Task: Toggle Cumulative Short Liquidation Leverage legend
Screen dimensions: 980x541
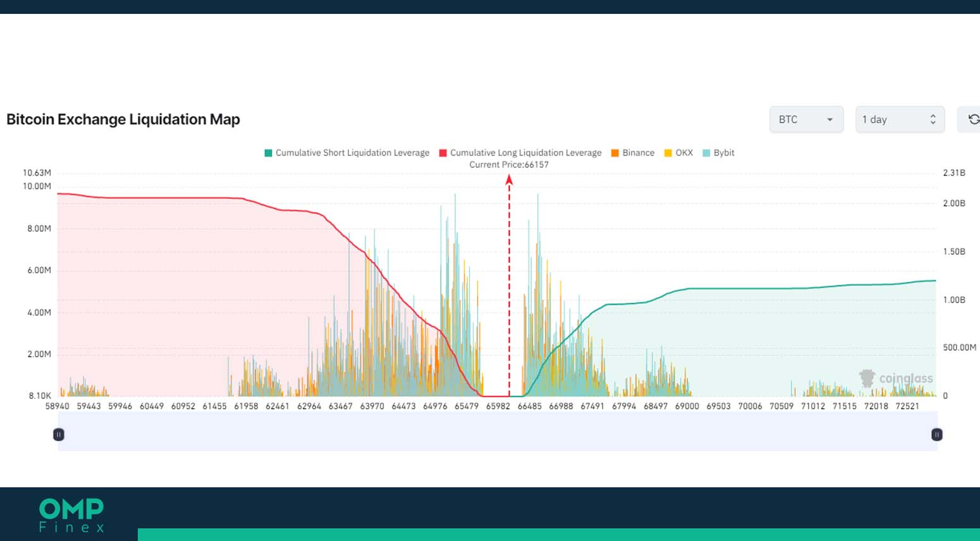Action: point(346,153)
